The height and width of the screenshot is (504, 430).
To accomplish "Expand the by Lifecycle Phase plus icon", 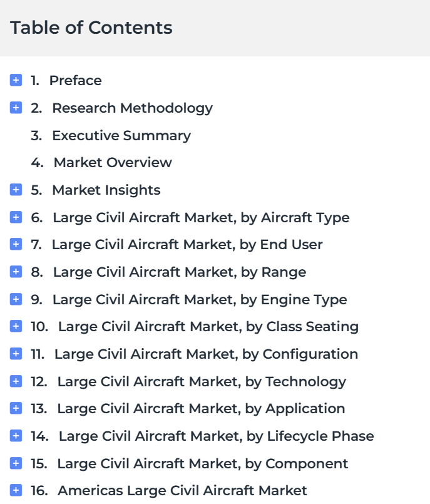I will (x=16, y=436).
